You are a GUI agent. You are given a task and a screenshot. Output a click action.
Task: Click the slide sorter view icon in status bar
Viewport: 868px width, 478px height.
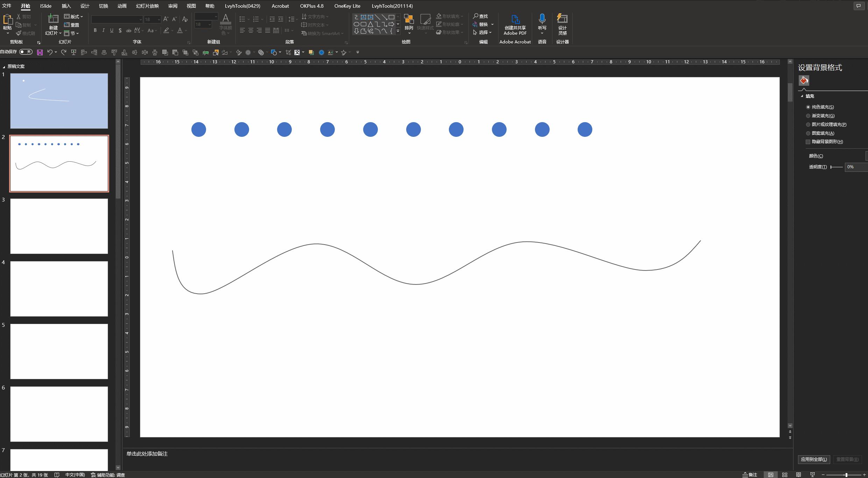(785, 475)
